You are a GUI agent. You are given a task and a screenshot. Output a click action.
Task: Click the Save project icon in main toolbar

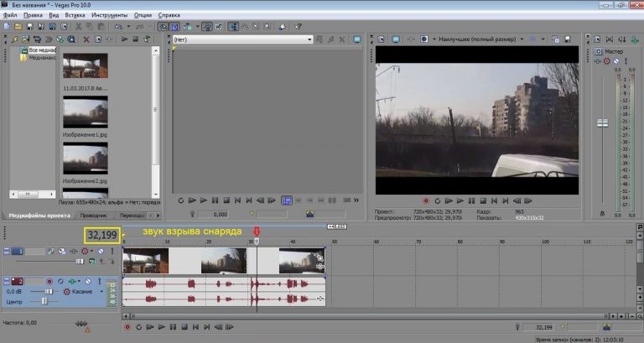[x=31, y=27]
